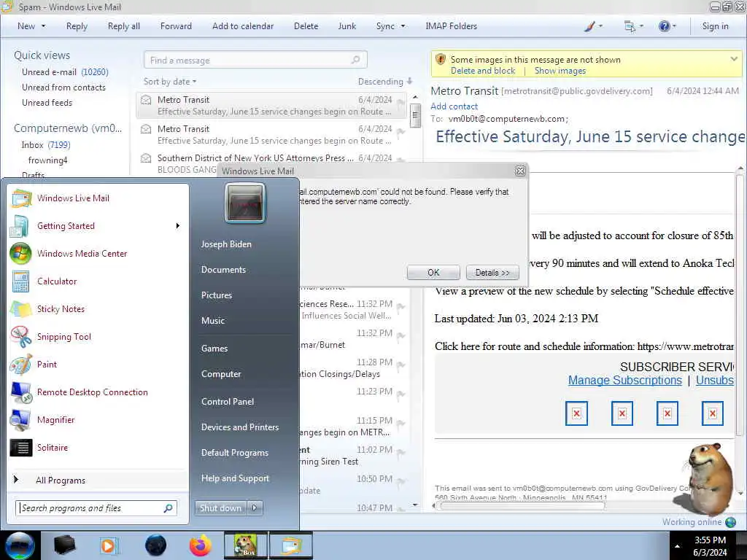Open the layout menus toolbar icon
Viewport: 747px width, 560px height.
tap(634, 26)
